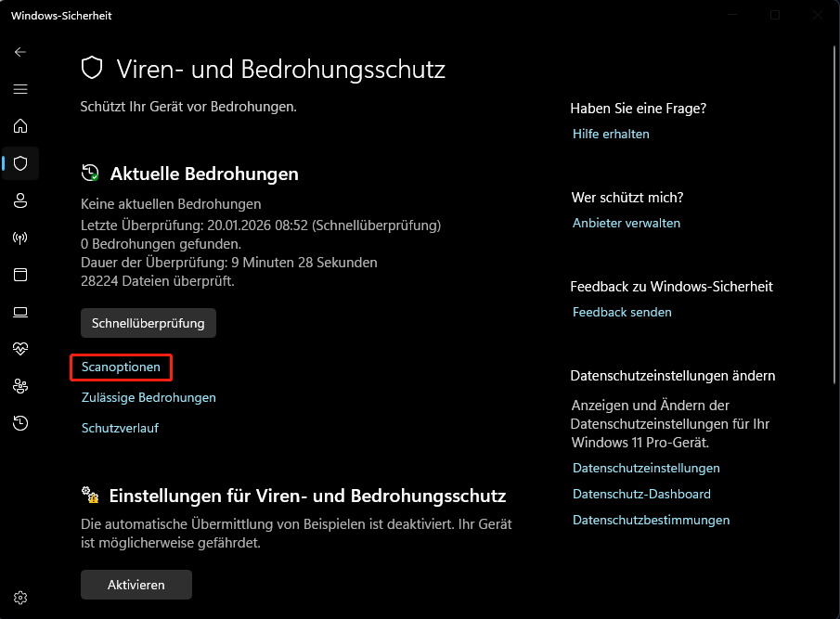Open family options sidebar icon

coord(20,386)
